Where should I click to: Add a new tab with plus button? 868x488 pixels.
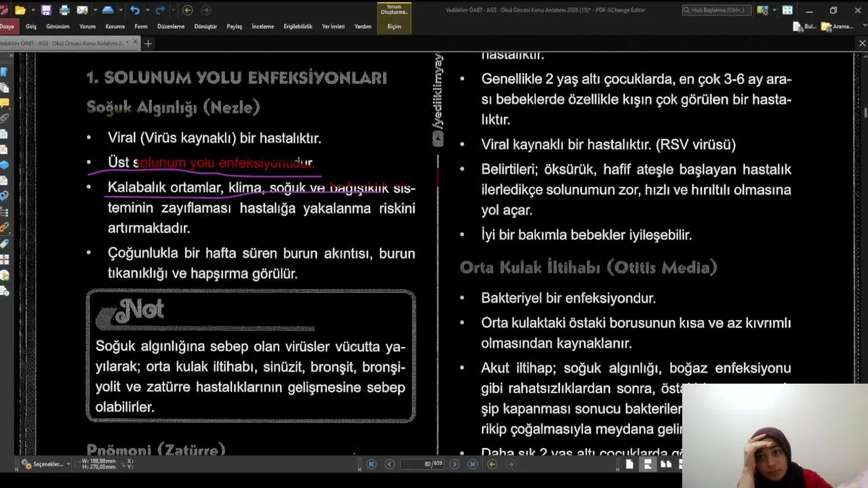click(x=148, y=43)
